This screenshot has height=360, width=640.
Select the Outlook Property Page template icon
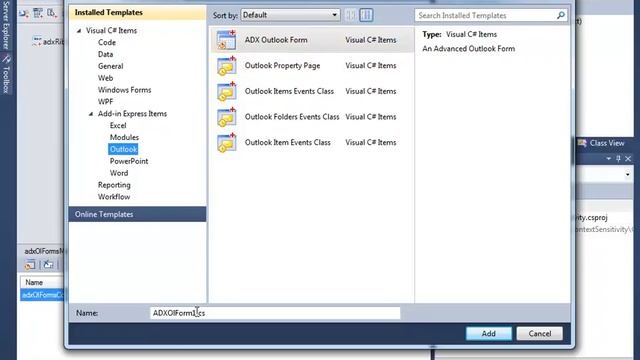(x=227, y=66)
